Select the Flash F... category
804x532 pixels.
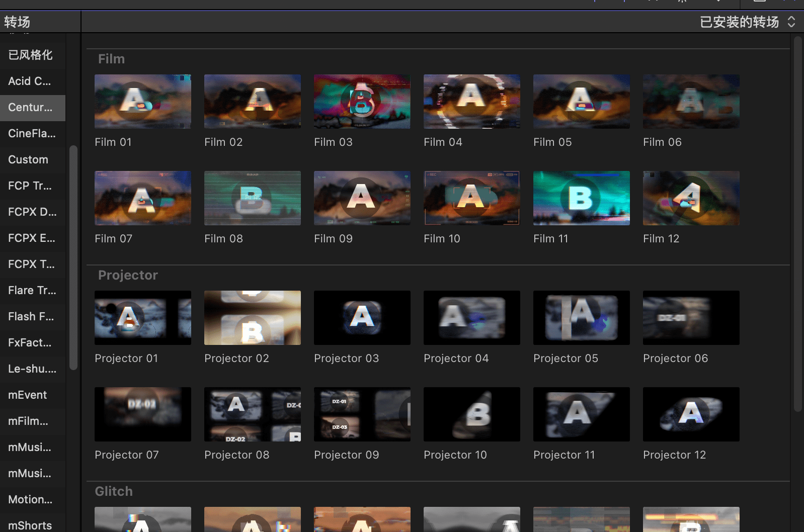click(33, 317)
